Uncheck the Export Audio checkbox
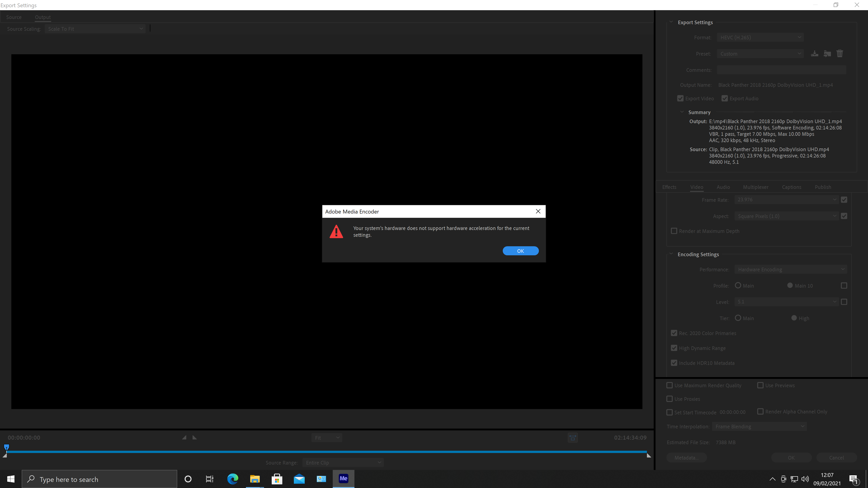This screenshot has height=488, width=868. [725, 98]
